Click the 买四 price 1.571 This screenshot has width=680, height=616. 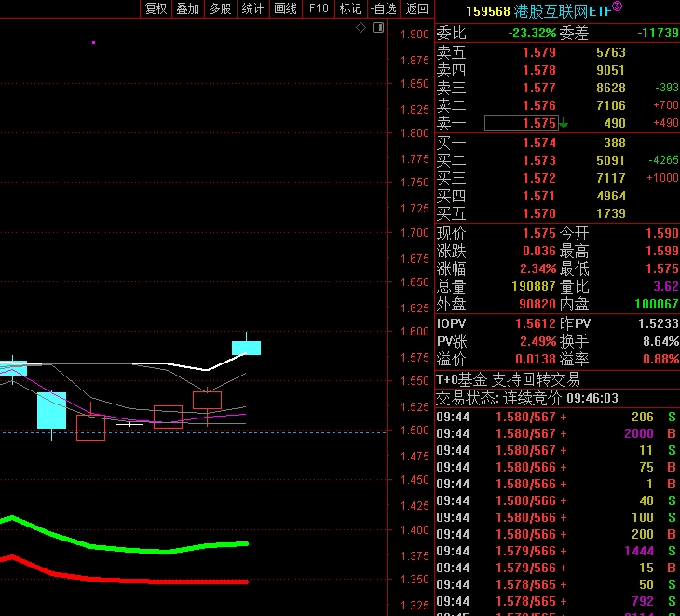tap(539, 196)
